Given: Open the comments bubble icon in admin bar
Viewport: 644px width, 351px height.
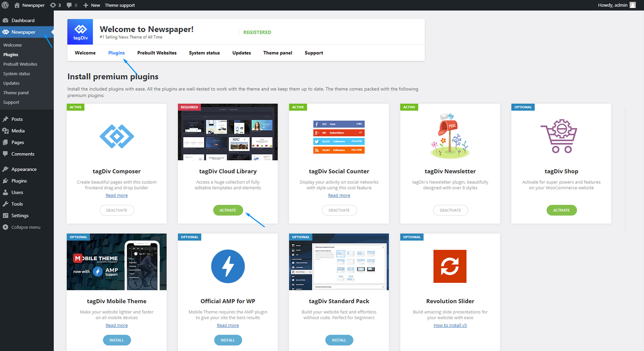Looking at the screenshot, I should click(x=69, y=5).
